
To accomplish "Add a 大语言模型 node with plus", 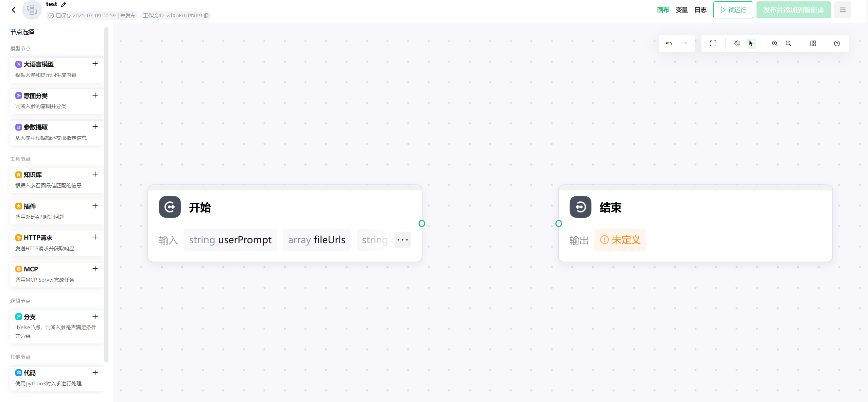I will [x=95, y=64].
